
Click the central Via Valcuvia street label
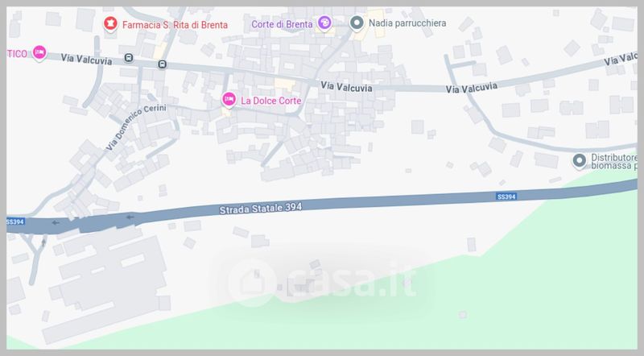(x=346, y=86)
